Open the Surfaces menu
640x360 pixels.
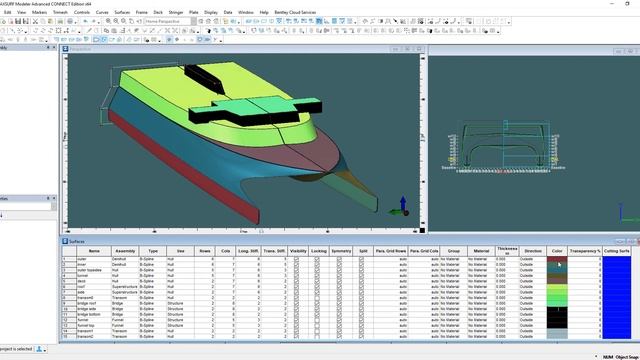tap(122, 12)
